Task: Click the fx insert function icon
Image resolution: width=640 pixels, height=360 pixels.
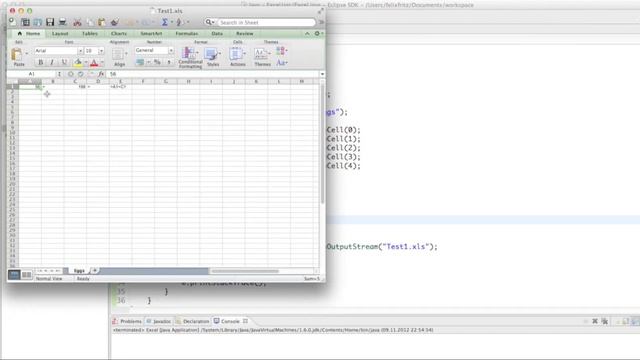Action: coord(101,74)
